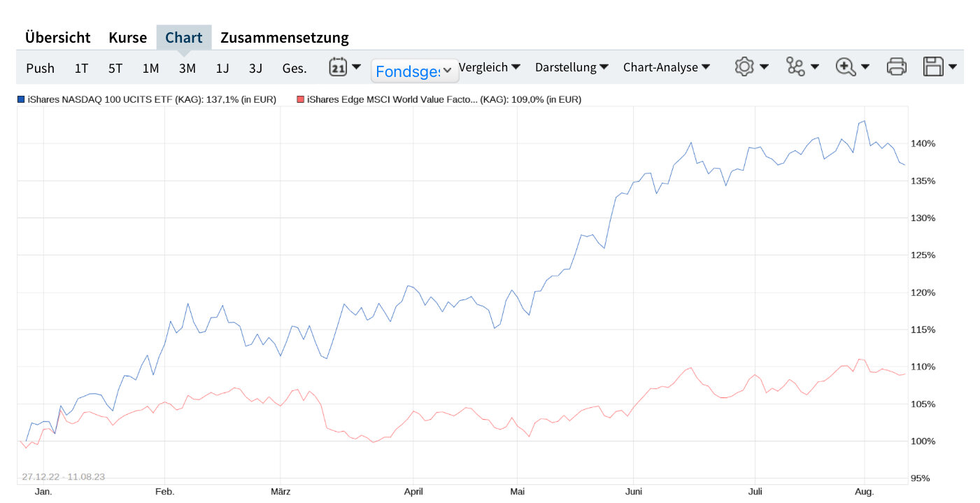Select the 3M time range

tap(187, 68)
